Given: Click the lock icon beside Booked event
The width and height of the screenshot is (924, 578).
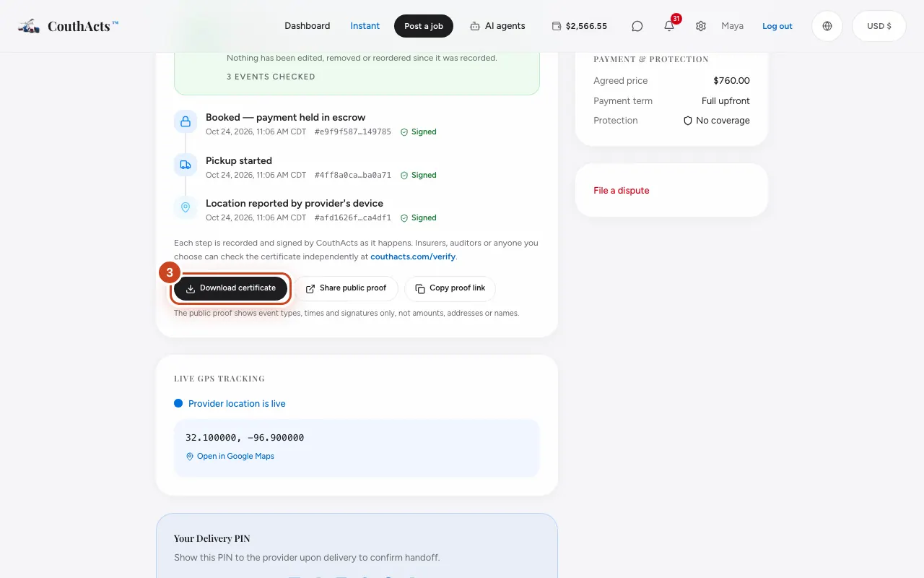Looking at the screenshot, I should (x=186, y=121).
